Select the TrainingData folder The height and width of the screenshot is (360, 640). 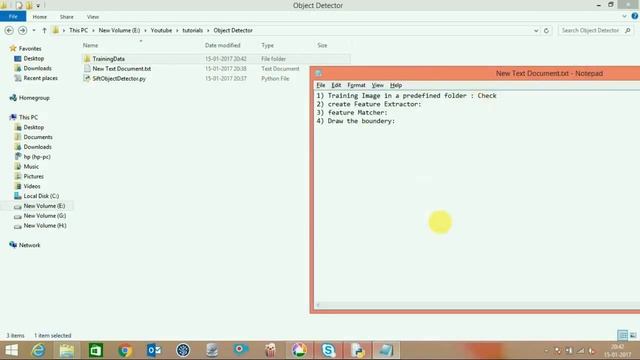[109, 59]
